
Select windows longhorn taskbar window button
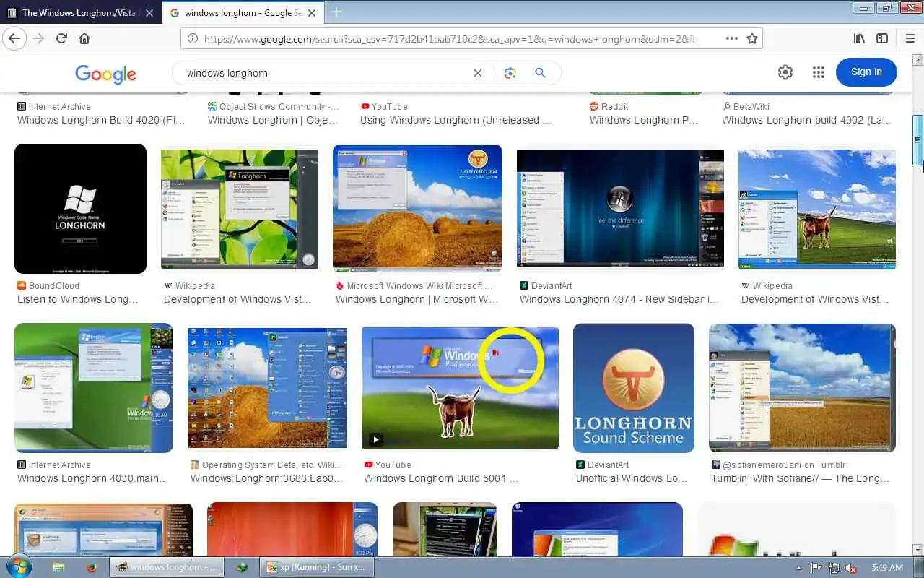tap(166, 567)
